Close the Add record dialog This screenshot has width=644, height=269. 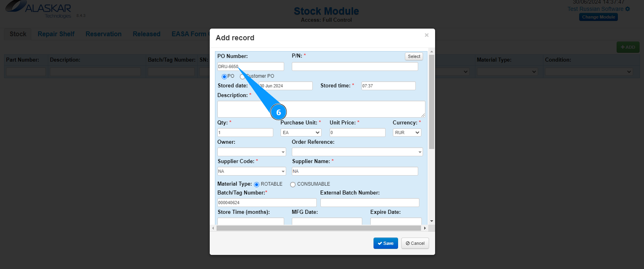point(427,35)
